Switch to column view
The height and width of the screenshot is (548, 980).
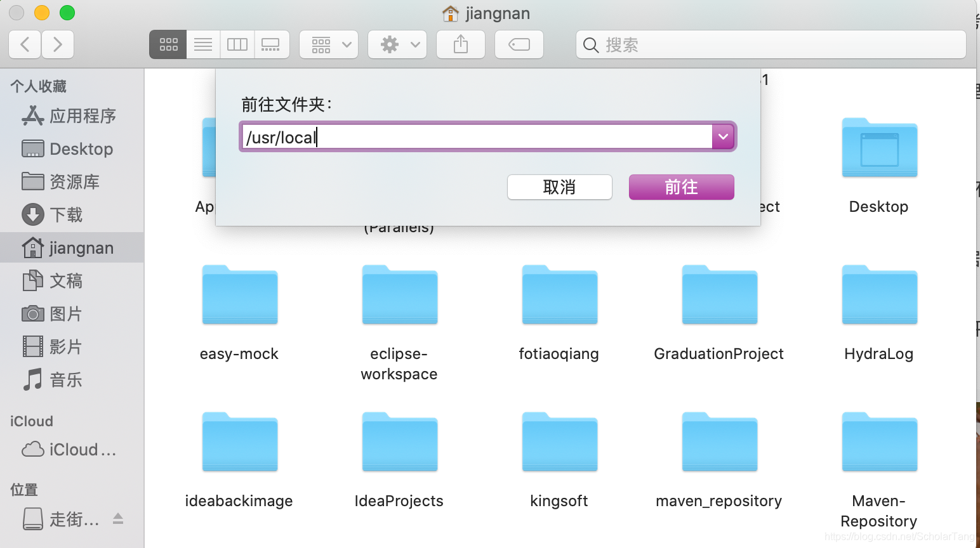tap(237, 44)
